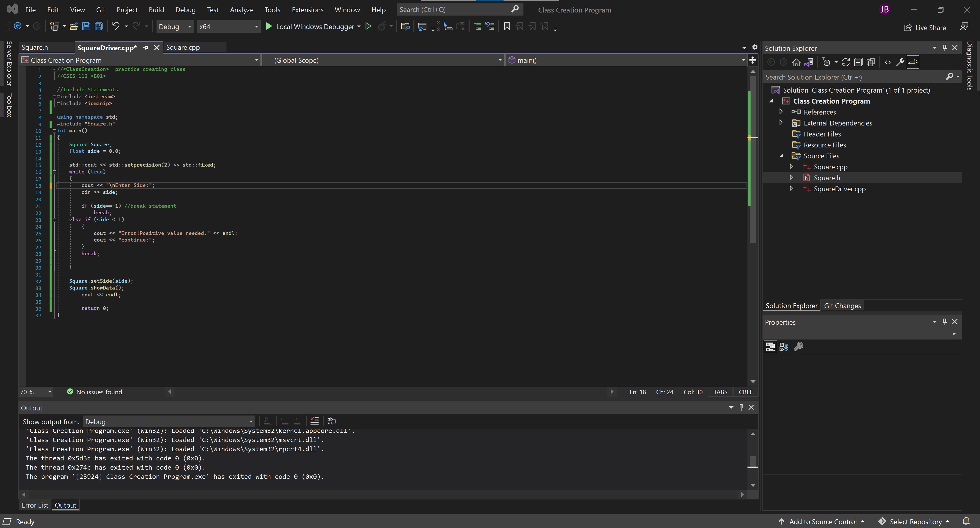Open the Debug configuration dropdown
Image resolution: width=980 pixels, height=528 pixels.
click(x=175, y=27)
